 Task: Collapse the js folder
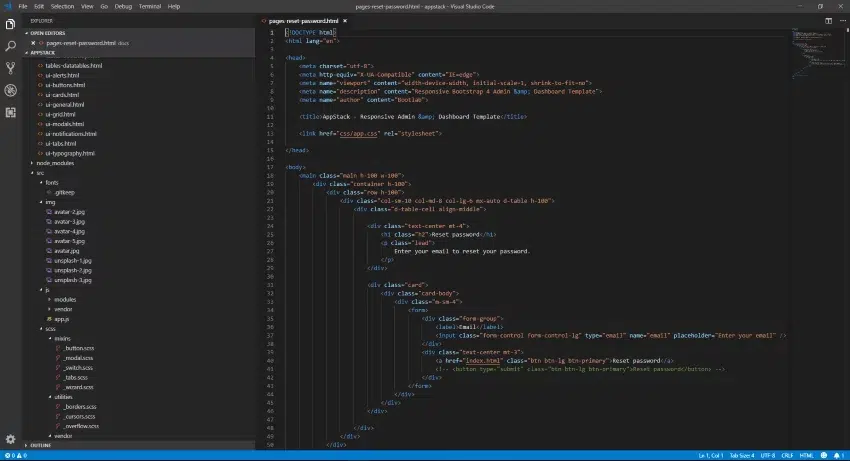(x=47, y=290)
